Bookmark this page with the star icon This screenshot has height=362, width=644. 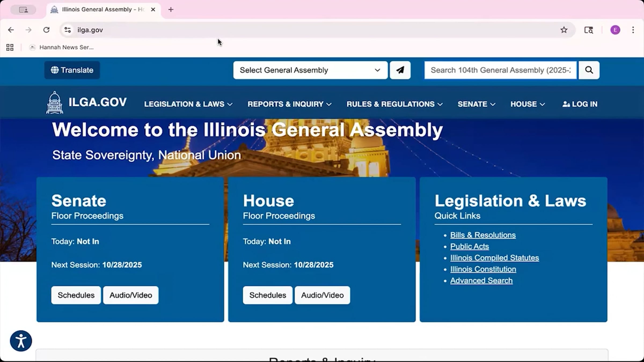click(x=564, y=30)
